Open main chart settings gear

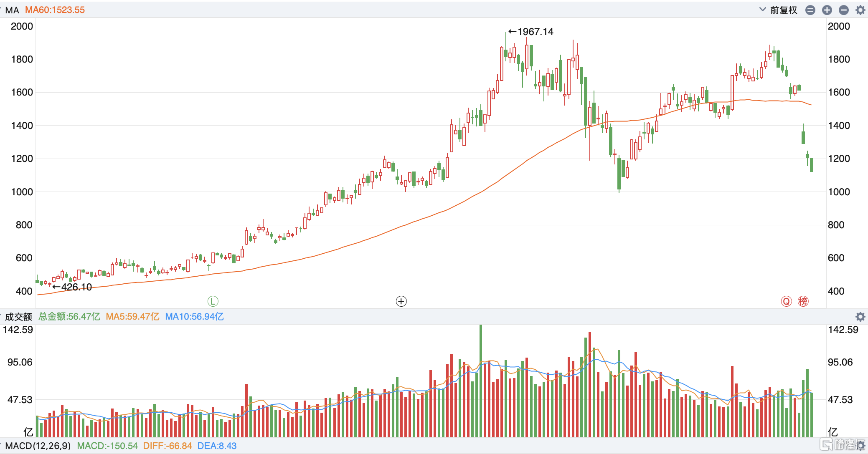(860, 10)
